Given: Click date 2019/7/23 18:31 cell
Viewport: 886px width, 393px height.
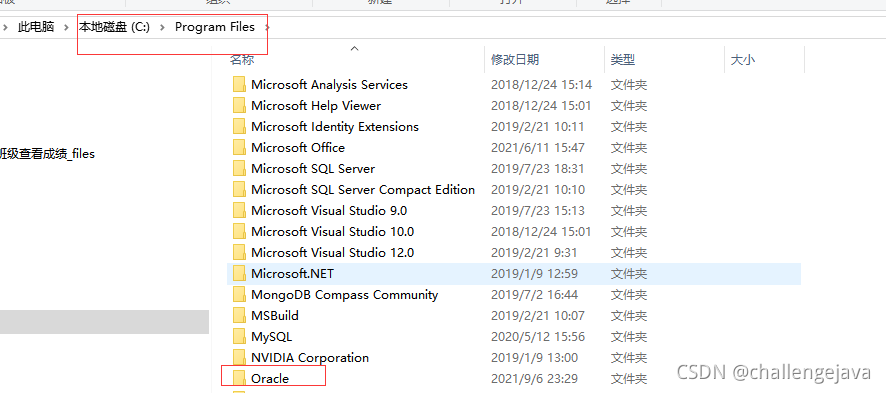Looking at the screenshot, I should pos(538,168).
